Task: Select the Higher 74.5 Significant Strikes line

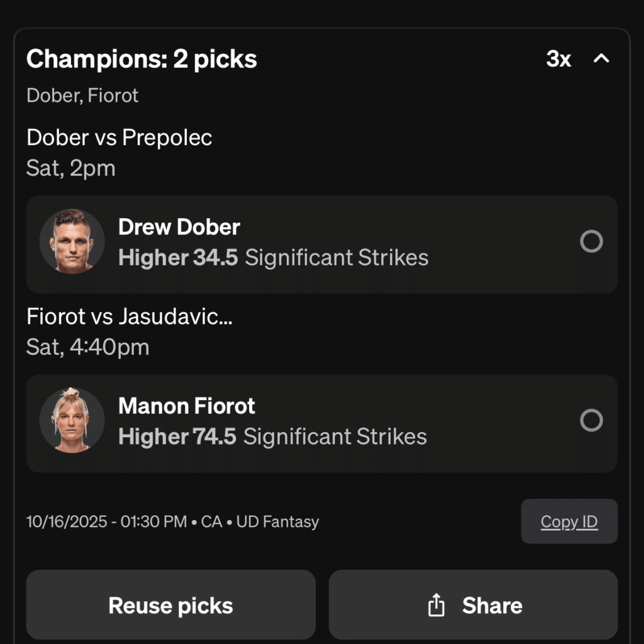Action: point(272,436)
